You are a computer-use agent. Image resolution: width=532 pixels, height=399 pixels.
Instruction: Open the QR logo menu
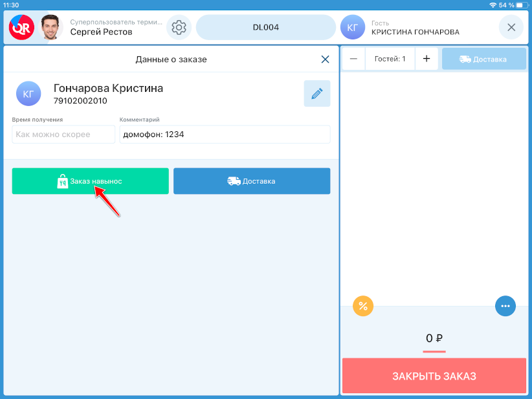[21, 27]
